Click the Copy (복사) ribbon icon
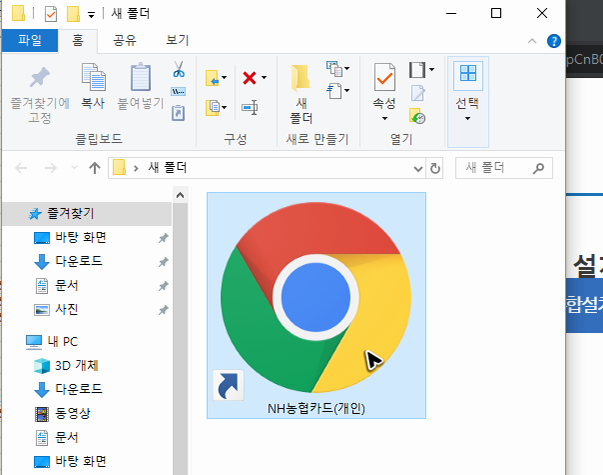This screenshot has height=475, width=603. [93, 77]
